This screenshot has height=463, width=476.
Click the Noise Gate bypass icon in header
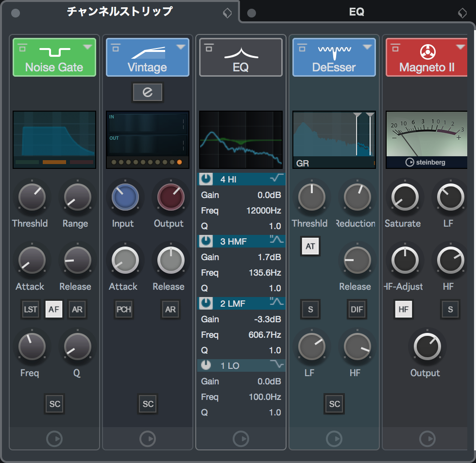22,48
